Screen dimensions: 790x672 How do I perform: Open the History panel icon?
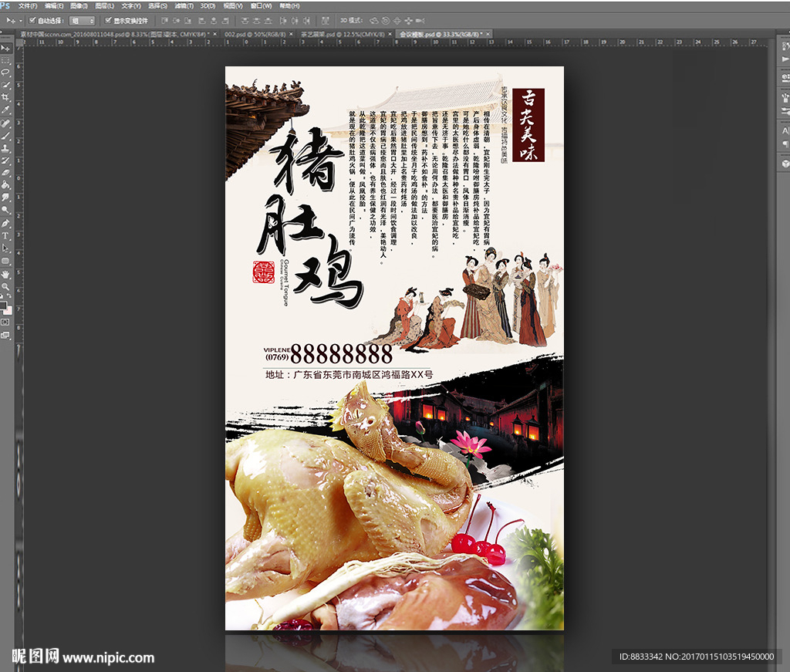point(785,46)
